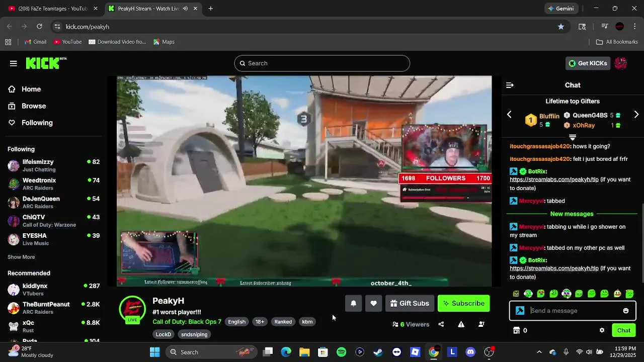Collapse the top gifters panel handle
This screenshot has height=362, width=644.
click(573, 137)
